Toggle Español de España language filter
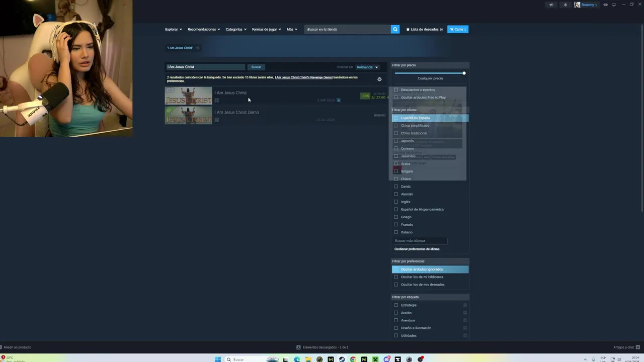The width and height of the screenshot is (644, 362). (x=430, y=118)
